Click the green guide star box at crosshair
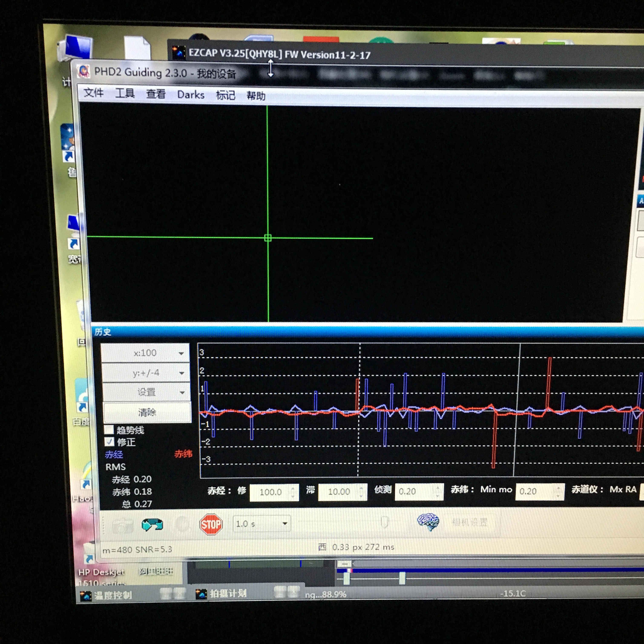 click(x=268, y=238)
